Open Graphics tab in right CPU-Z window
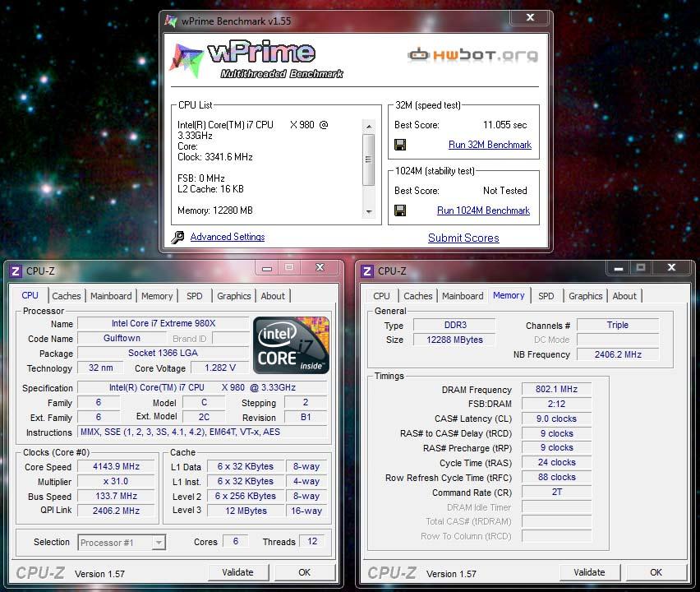The width and height of the screenshot is (700, 592). pyautogui.click(x=585, y=296)
